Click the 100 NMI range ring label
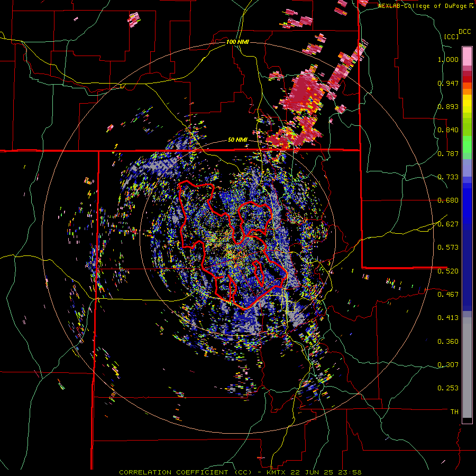Screen dimensions: 476x476 (x=237, y=42)
